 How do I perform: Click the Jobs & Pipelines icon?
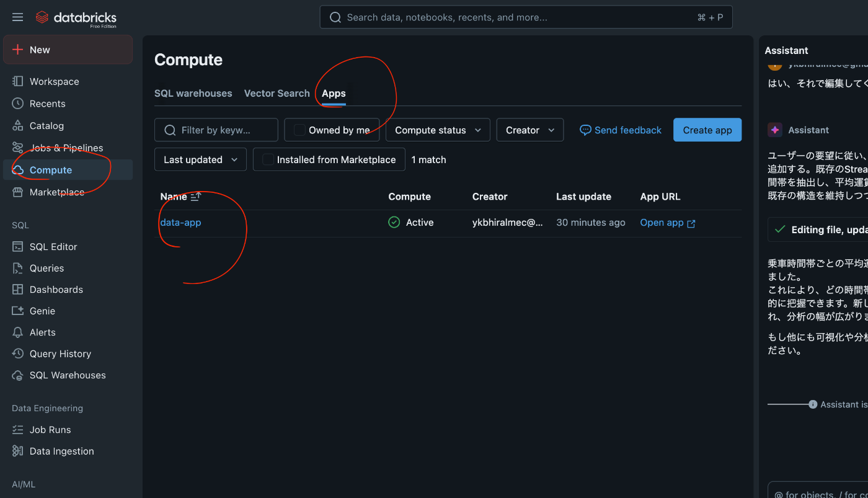[18, 148]
